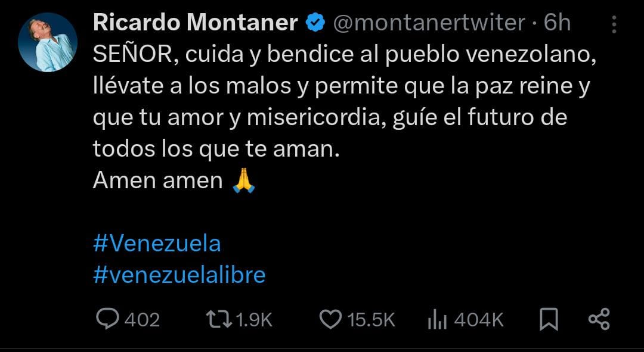Open the three-dot more options menu
This screenshot has width=644, height=352.
point(614,25)
